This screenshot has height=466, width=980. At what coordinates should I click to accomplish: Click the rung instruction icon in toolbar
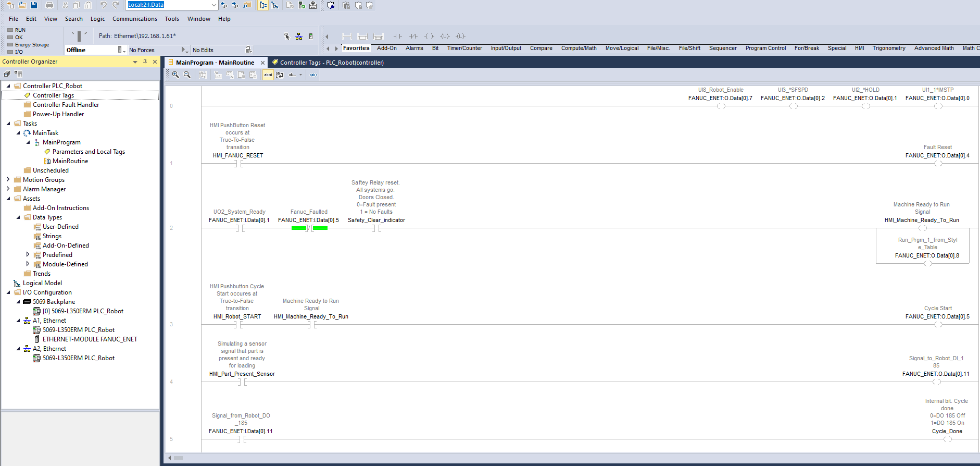pyautogui.click(x=347, y=36)
